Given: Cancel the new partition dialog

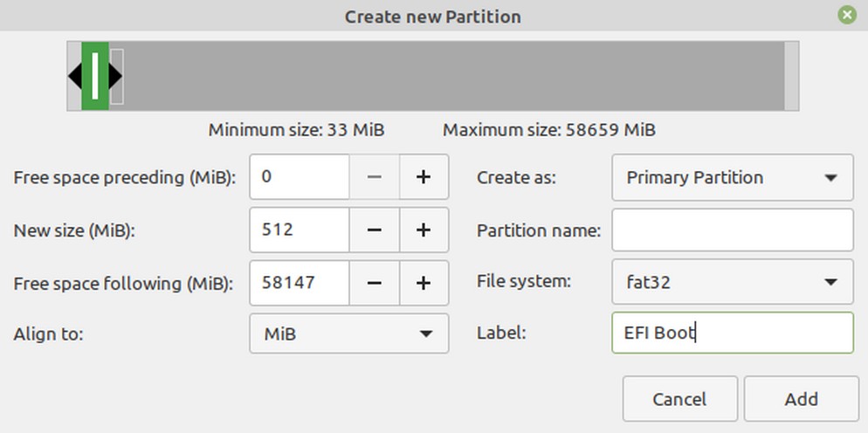Looking at the screenshot, I should (679, 399).
